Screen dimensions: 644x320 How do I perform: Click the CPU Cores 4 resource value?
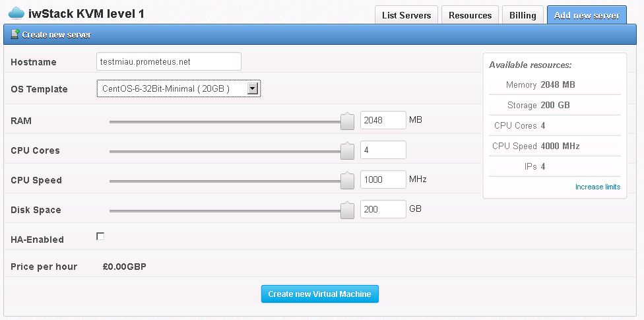(x=543, y=126)
